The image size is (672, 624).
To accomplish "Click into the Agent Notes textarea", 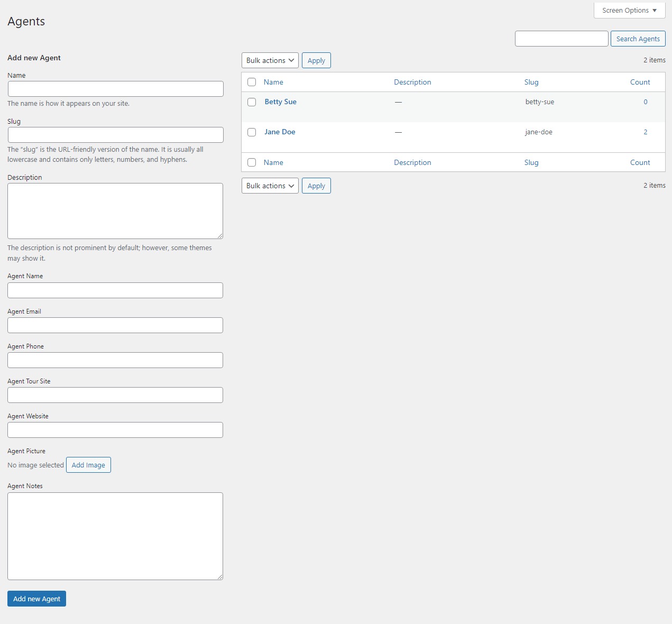I will 115,536.
